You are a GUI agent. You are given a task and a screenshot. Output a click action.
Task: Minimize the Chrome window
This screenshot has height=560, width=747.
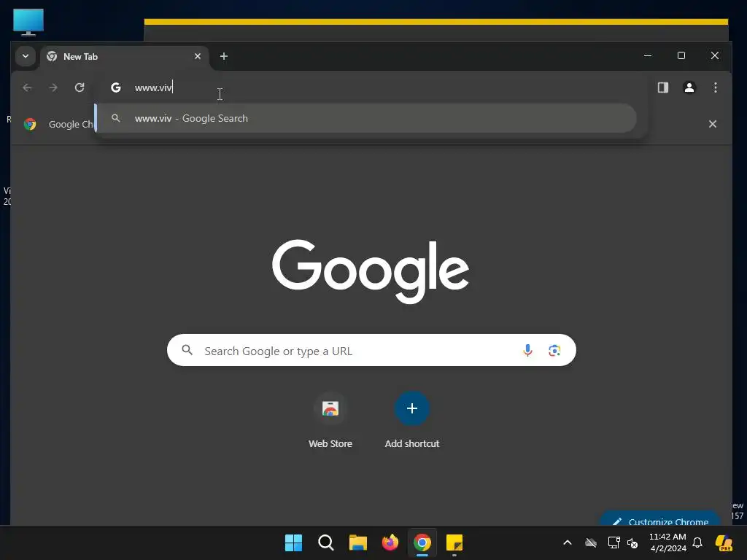point(648,55)
